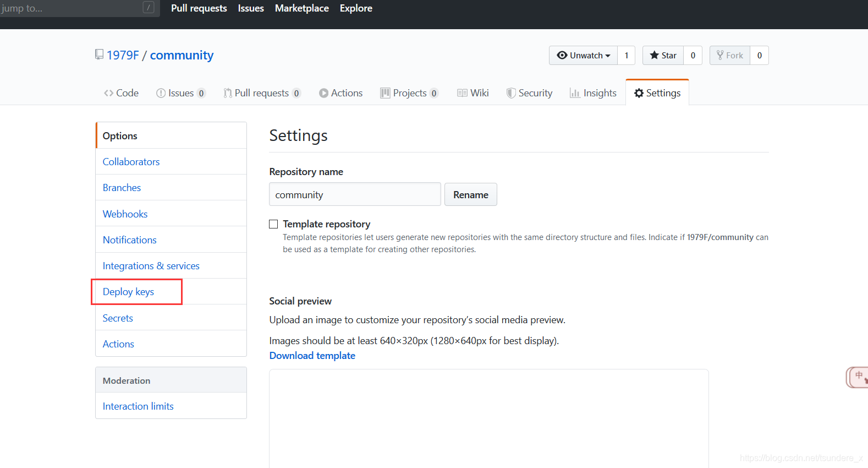
Task: Click the Pull requests tab icon
Action: pyautogui.click(x=227, y=93)
